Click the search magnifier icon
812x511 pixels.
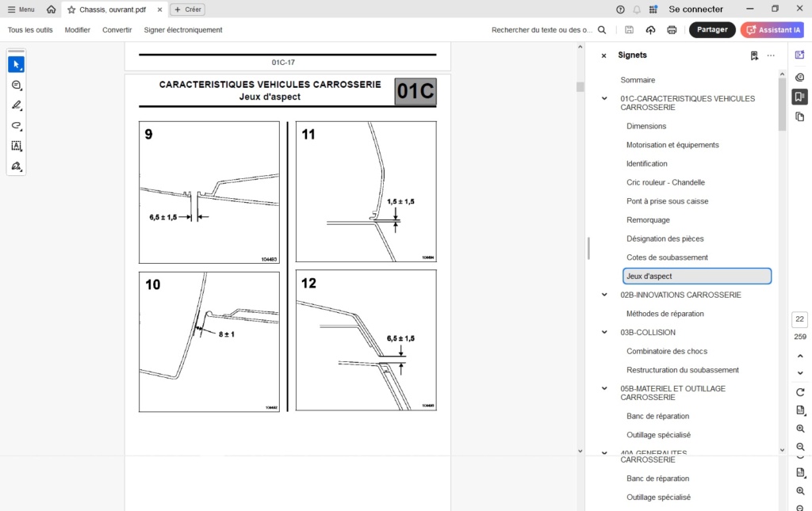602,30
